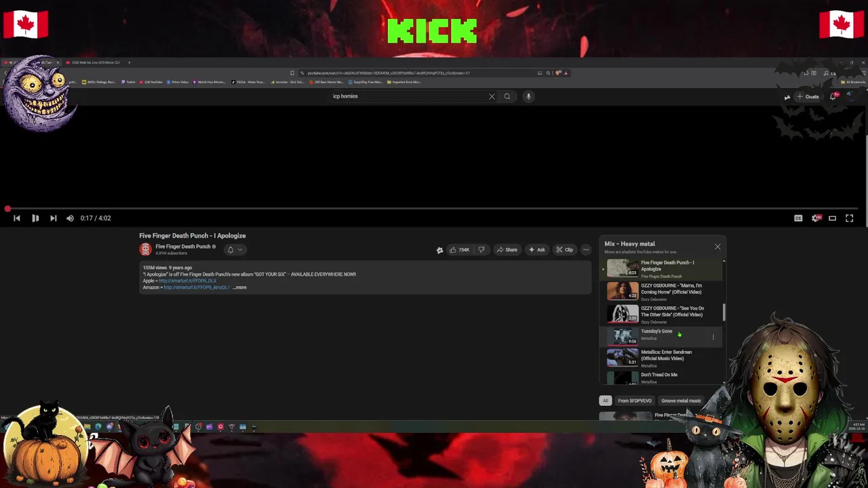
Task: Run search with the magnifier icon
Action: pos(507,96)
